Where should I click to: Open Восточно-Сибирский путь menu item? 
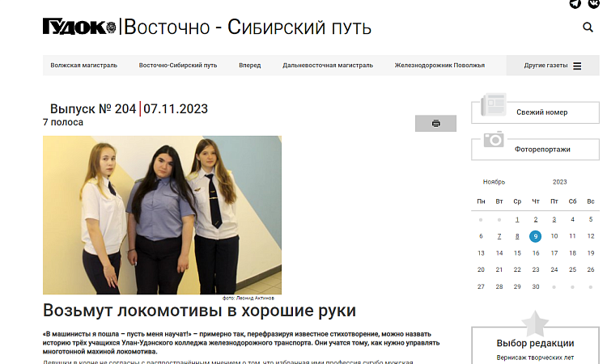point(178,66)
